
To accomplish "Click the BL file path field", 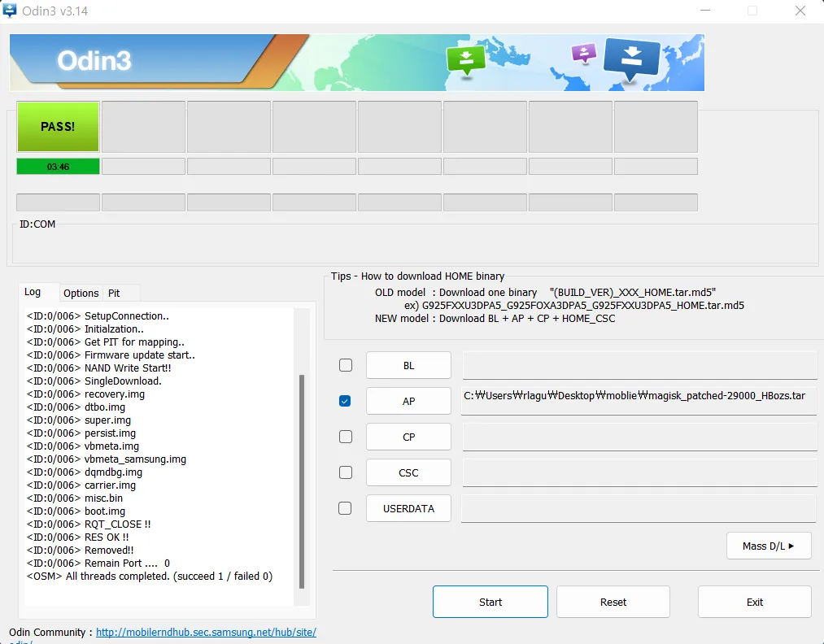I will coord(639,365).
